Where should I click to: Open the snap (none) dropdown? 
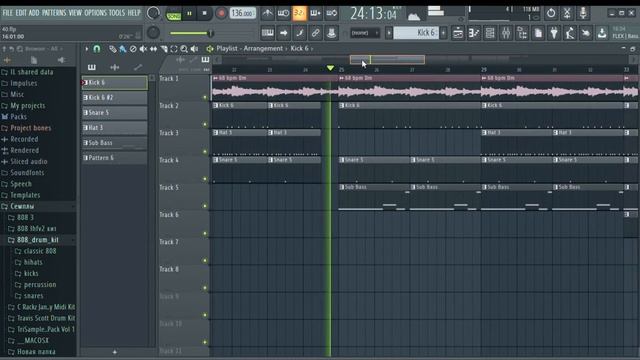tap(365, 33)
